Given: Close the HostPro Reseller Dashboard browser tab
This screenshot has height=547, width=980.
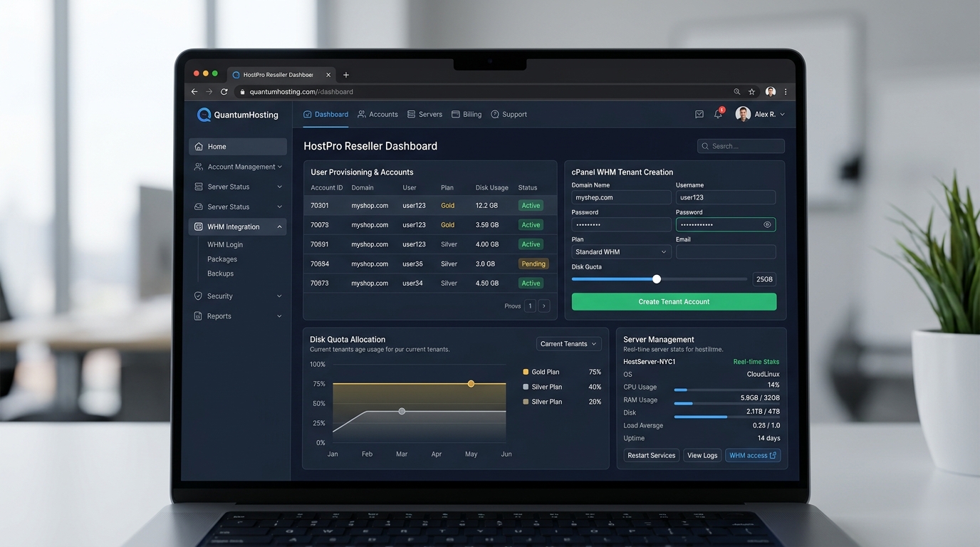Looking at the screenshot, I should click(x=328, y=75).
